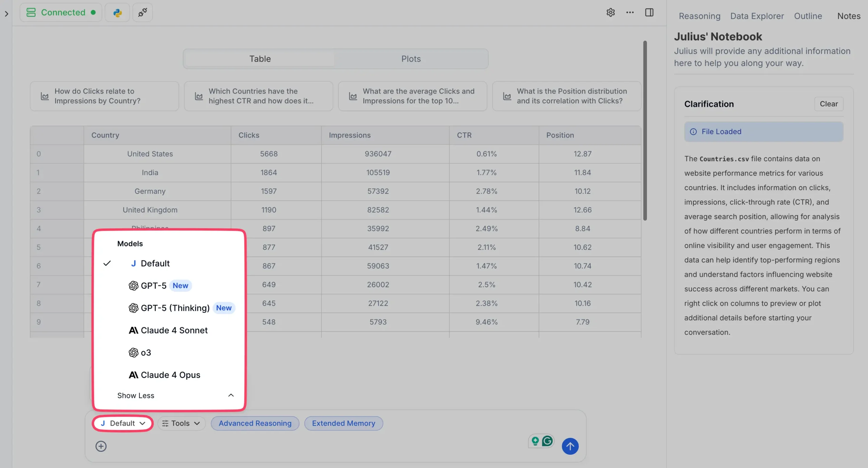Screen dimensions: 868x468
Task: Click the table vertical scrollbar
Action: pyautogui.click(x=645, y=131)
